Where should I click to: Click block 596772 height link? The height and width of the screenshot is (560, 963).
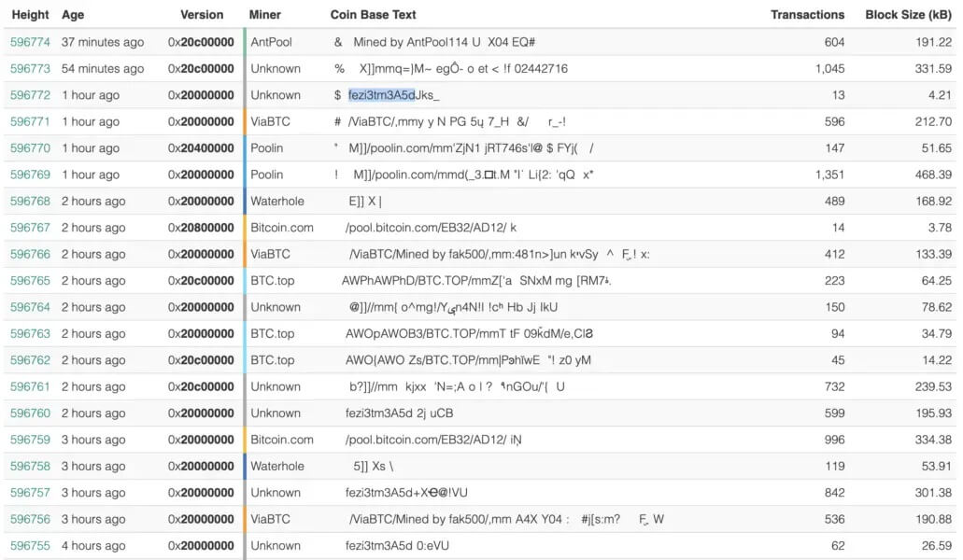point(30,95)
